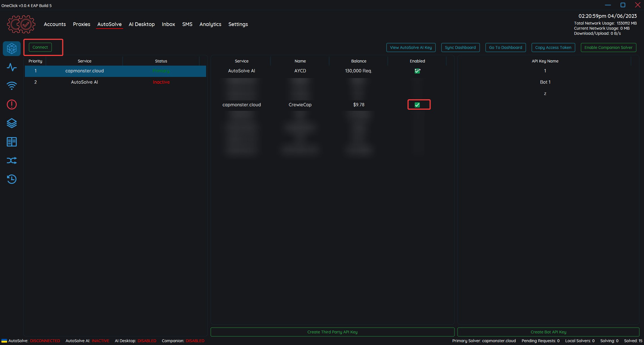This screenshot has height=345, width=644.
Task: Click the Connect button
Action: [40, 47]
